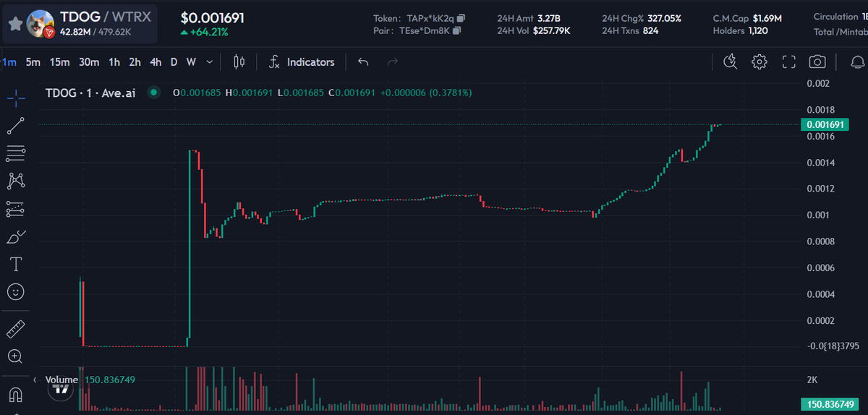
Task: Switch to the 15m interval
Action: pyautogui.click(x=59, y=62)
